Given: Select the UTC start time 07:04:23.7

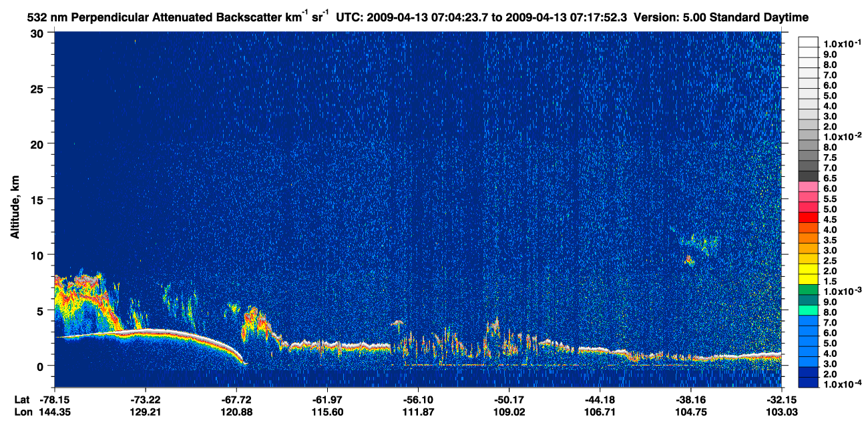Looking at the screenshot, I should (x=459, y=16).
